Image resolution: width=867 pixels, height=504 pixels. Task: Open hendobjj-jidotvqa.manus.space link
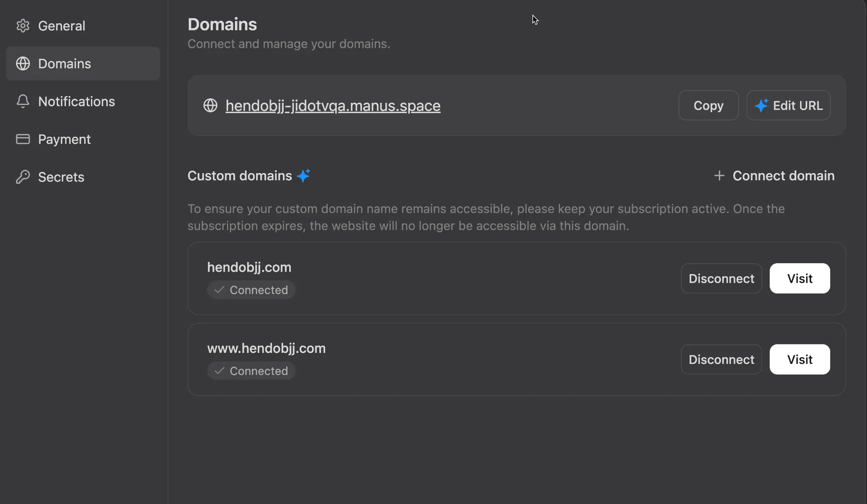coord(333,105)
